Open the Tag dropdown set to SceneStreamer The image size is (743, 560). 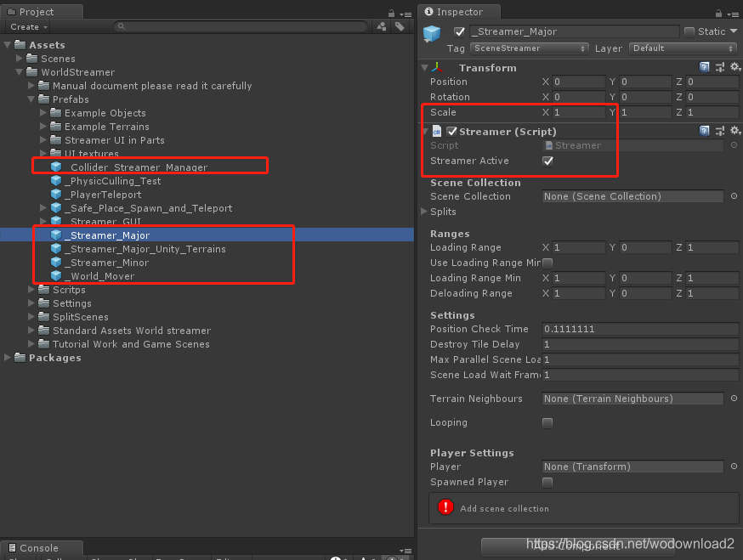tap(530, 48)
